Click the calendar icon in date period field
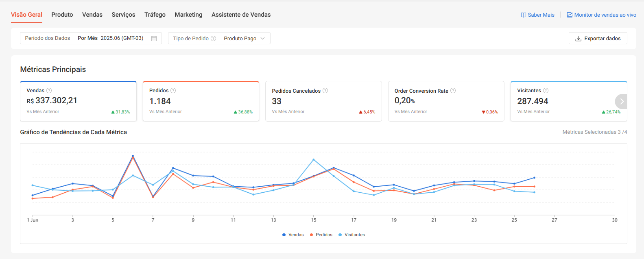644x259 pixels. coord(154,38)
